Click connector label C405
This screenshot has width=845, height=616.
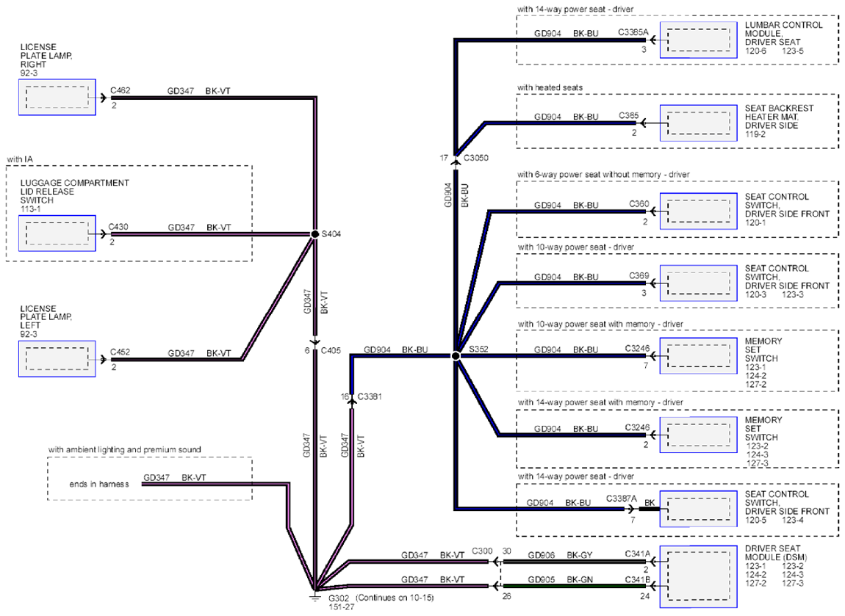tap(331, 350)
